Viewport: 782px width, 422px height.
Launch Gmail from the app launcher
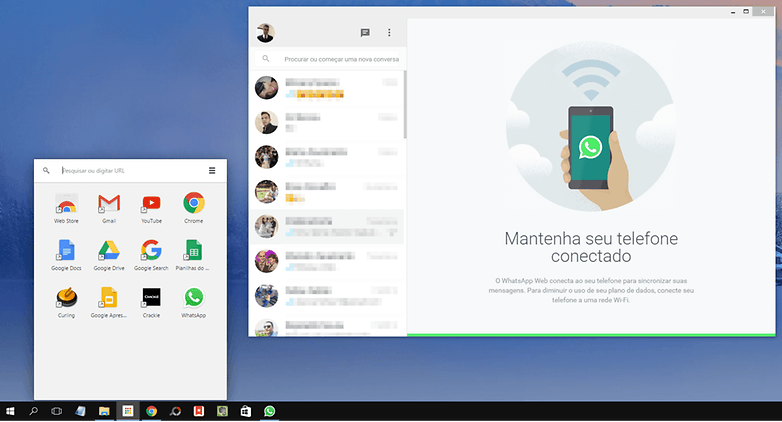109,208
